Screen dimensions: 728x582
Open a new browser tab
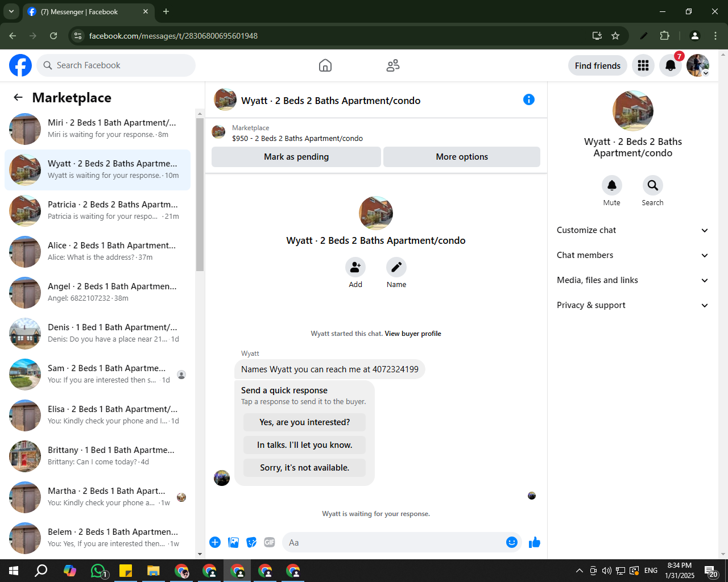[x=166, y=11]
